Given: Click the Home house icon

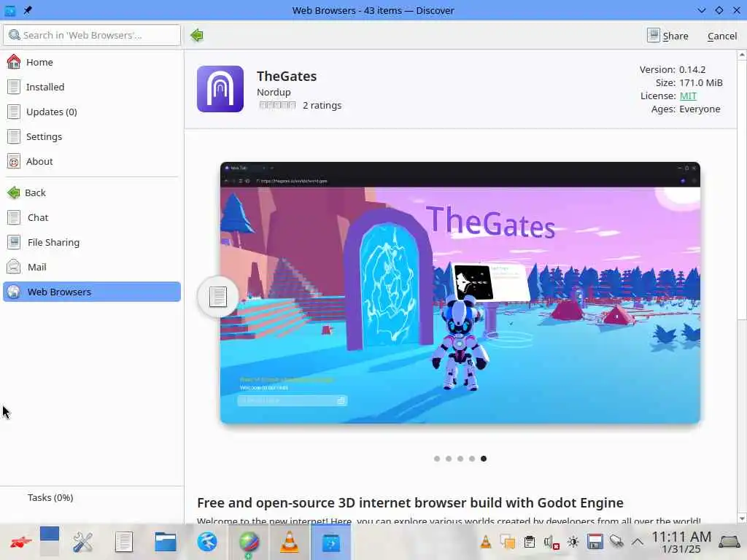Looking at the screenshot, I should pyautogui.click(x=14, y=61).
